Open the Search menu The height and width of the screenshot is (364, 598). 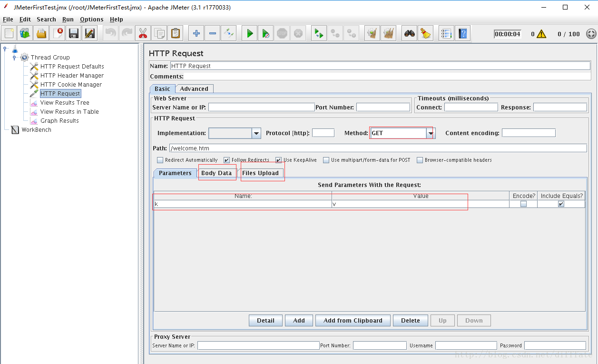click(x=46, y=20)
